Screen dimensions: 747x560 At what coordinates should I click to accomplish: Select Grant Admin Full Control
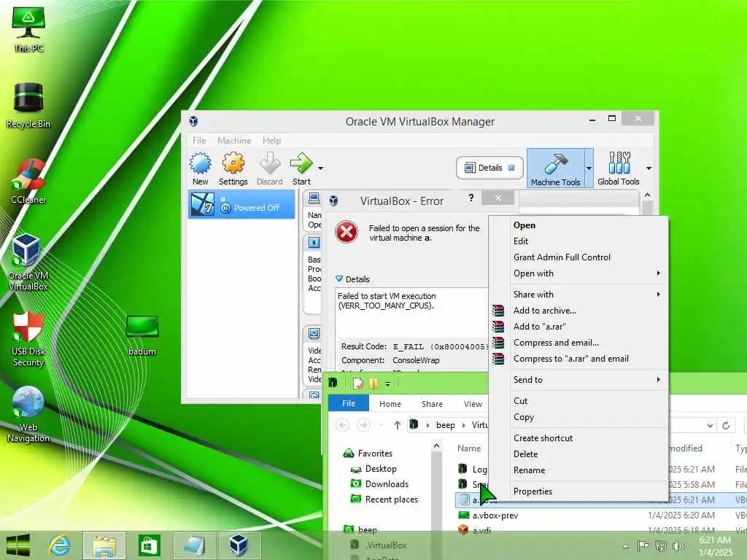click(x=579, y=257)
